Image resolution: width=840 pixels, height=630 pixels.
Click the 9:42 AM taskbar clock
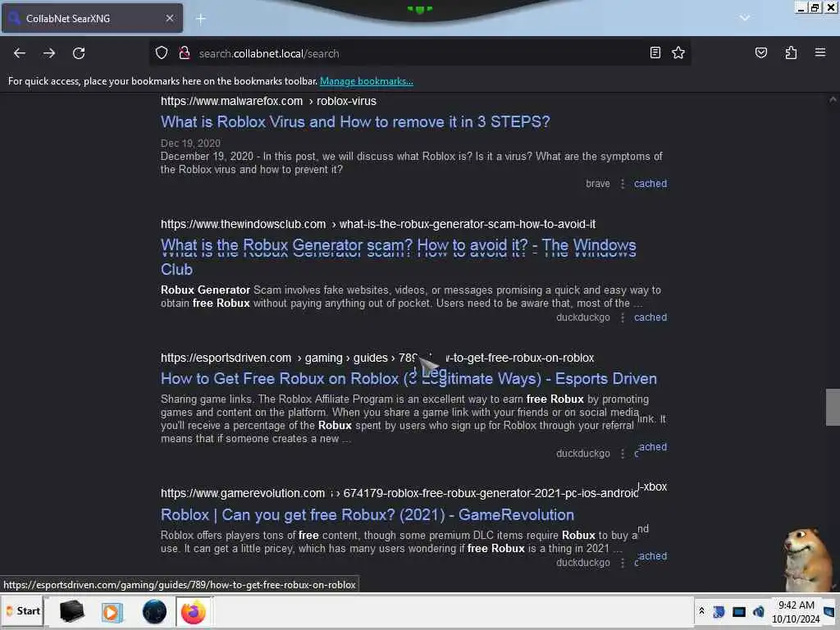(796, 612)
